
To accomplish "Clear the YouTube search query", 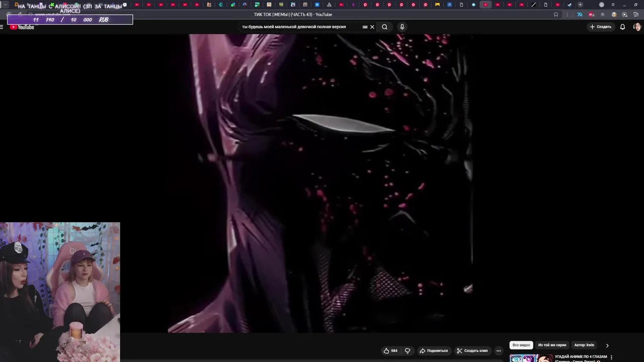I will 372,27.
